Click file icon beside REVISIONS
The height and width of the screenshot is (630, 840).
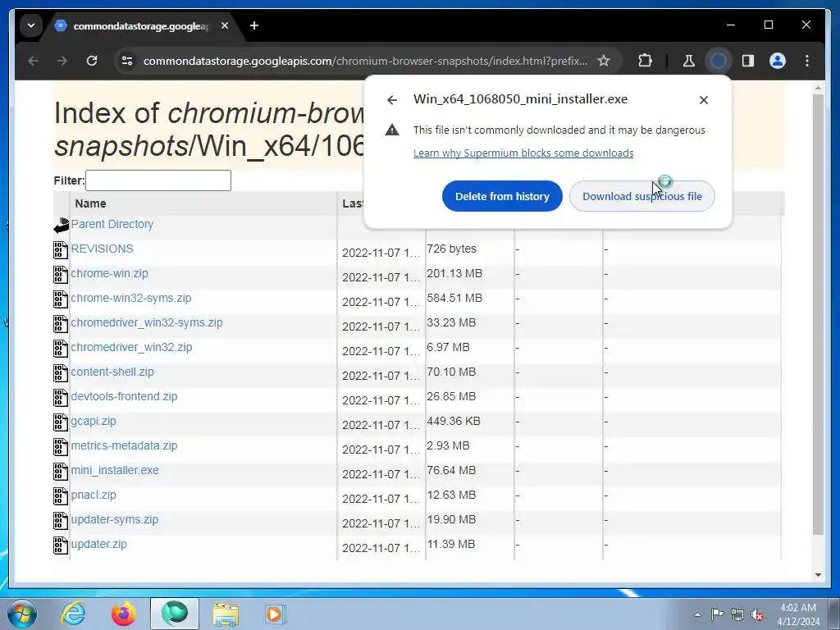(x=61, y=249)
